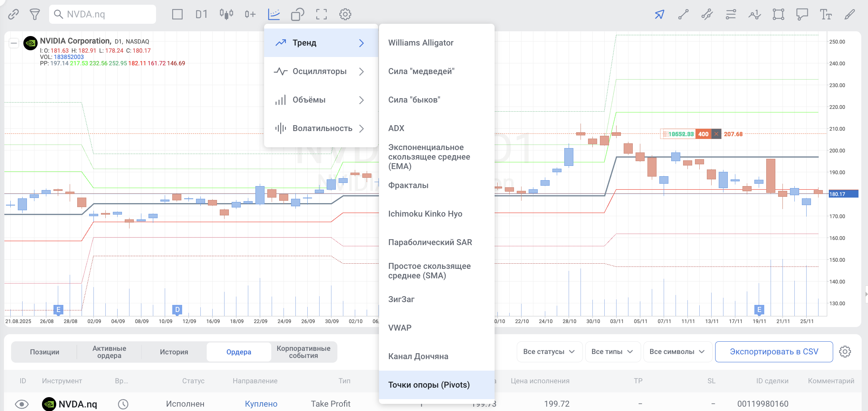Click the E earnings marker near 28/08
Viewport: 868px width, 411px height.
[58, 310]
